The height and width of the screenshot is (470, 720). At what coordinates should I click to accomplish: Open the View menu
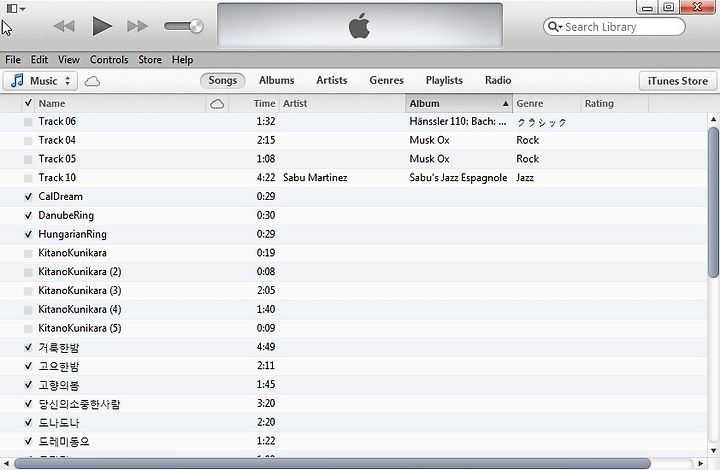pyautogui.click(x=68, y=60)
